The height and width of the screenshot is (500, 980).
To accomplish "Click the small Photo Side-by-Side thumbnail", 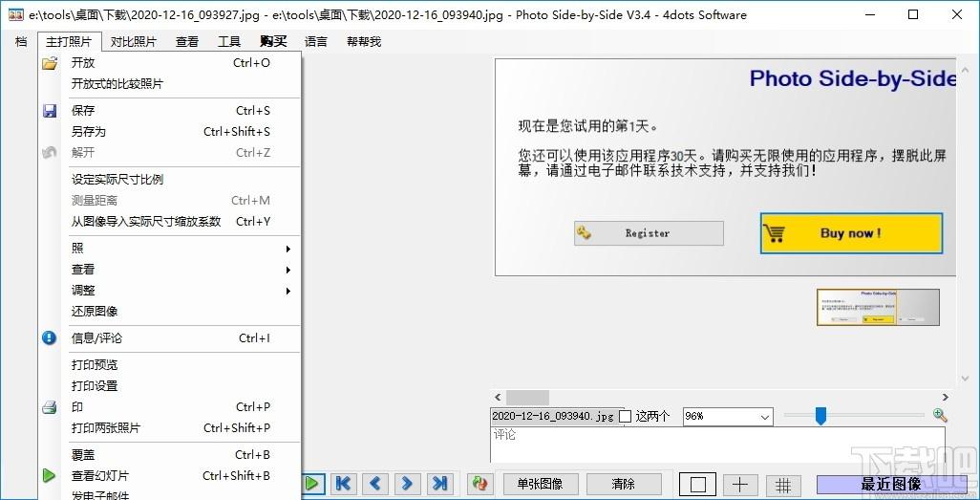I will click(878, 307).
